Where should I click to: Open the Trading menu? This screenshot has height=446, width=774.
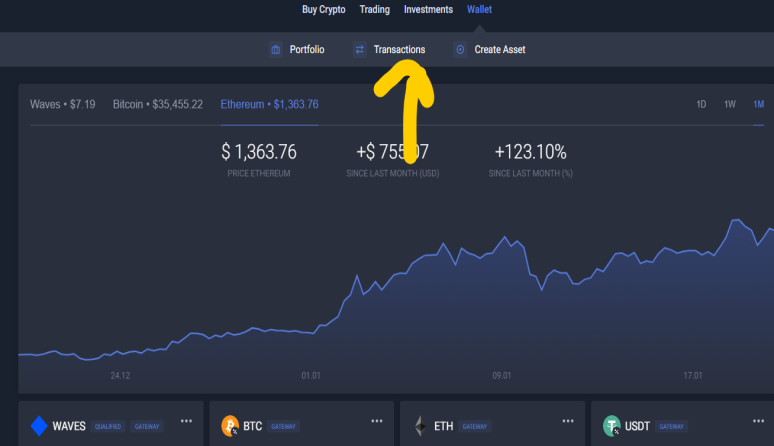point(374,9)
